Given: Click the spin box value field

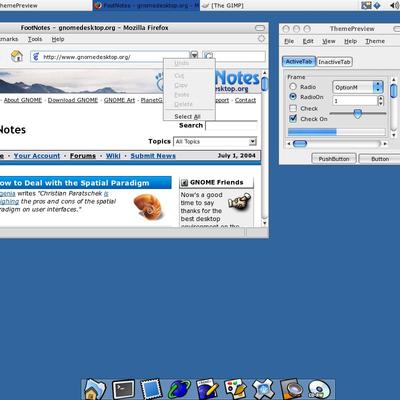Looking at the screenshot, I should (355, 101).
